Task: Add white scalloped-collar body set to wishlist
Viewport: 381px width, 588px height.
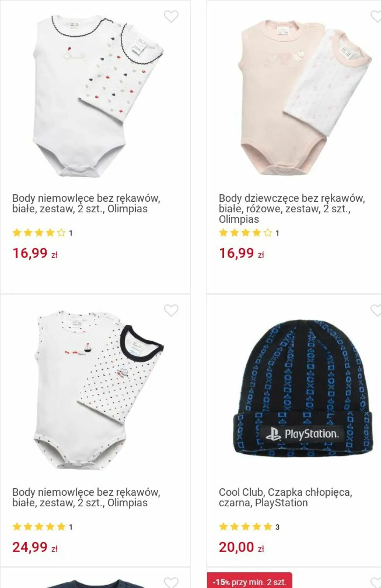Action: (171, 16)
